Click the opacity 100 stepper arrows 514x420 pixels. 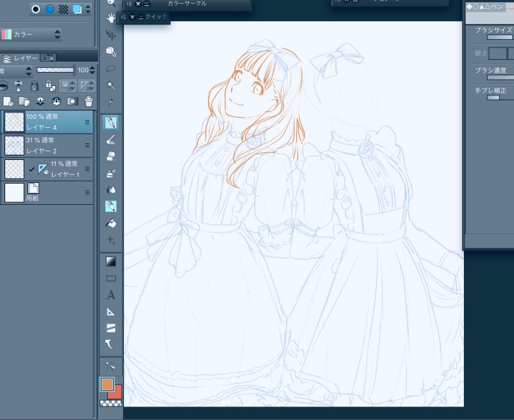pos(93,70)
